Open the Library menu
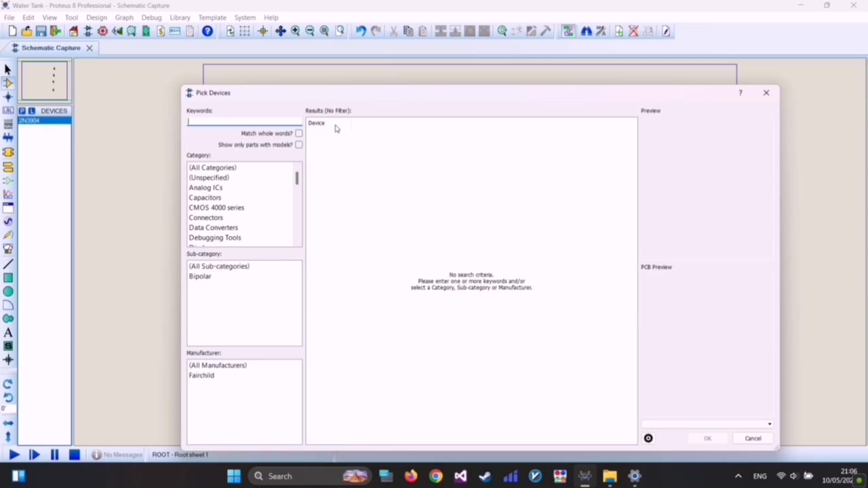The image size is (868, 488). point(180,18)
